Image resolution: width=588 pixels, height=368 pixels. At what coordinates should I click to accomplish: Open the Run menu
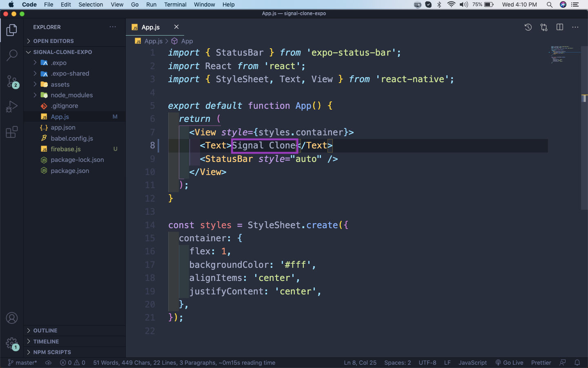151,4
